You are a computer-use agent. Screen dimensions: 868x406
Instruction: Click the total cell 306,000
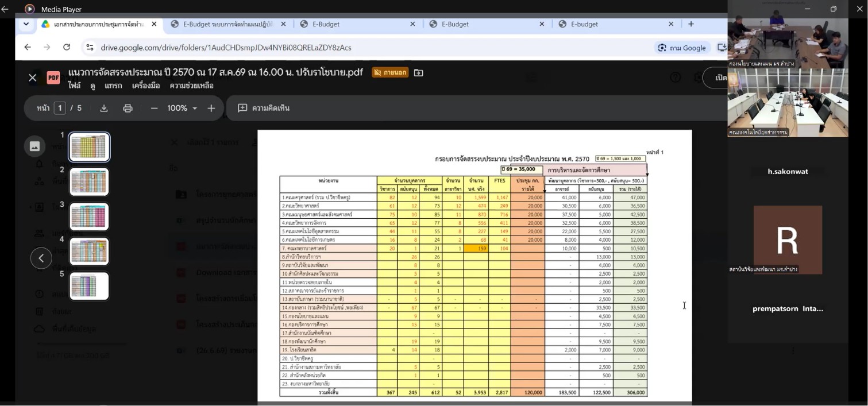point(630,393)
